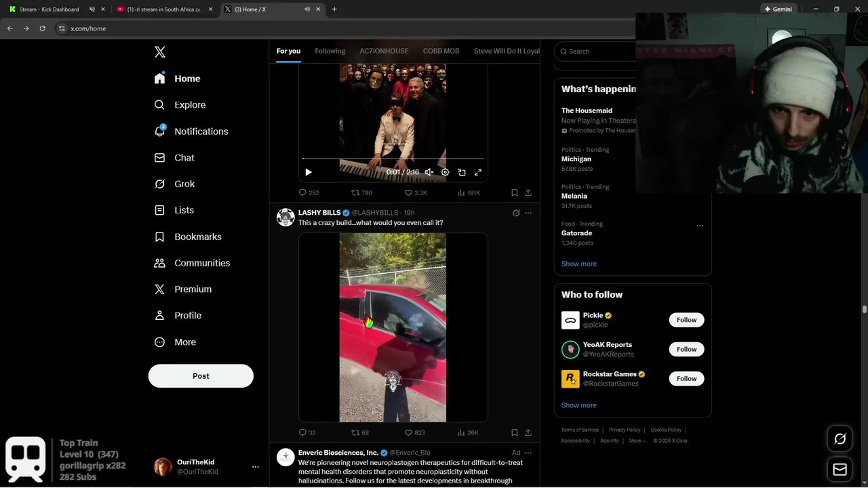Bookmark the piano video post
The height and width of the screenshot is (488, 868).
tap(515, 192)
